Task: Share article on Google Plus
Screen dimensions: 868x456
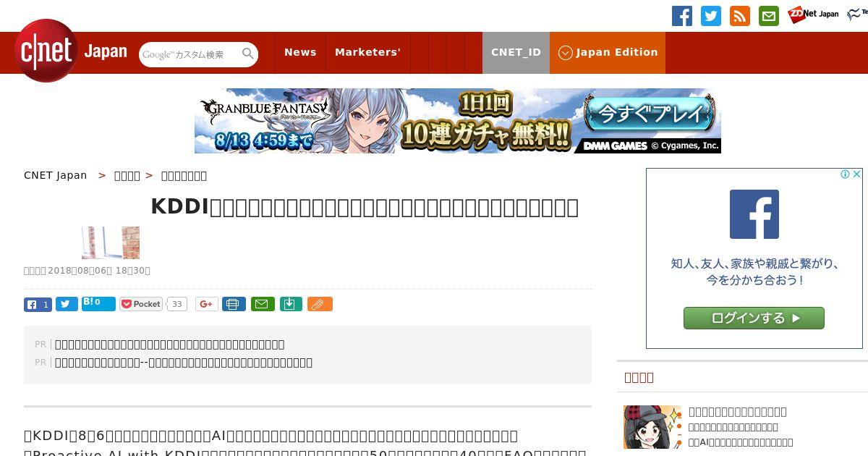Action: [x=206, y=304]
